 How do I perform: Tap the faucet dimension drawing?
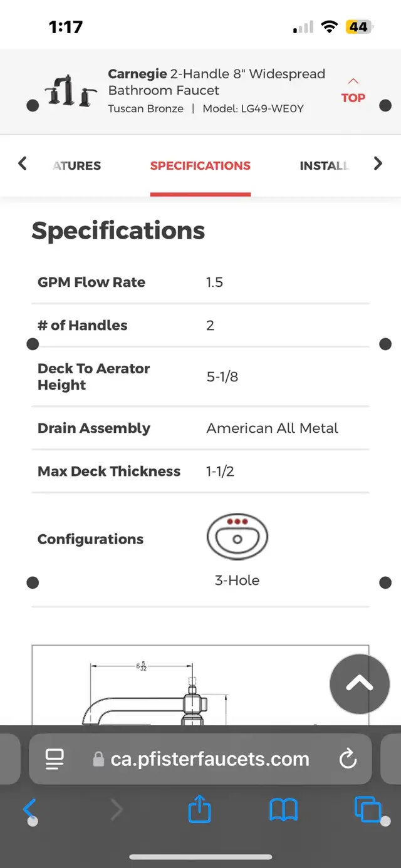click(200, 685)
